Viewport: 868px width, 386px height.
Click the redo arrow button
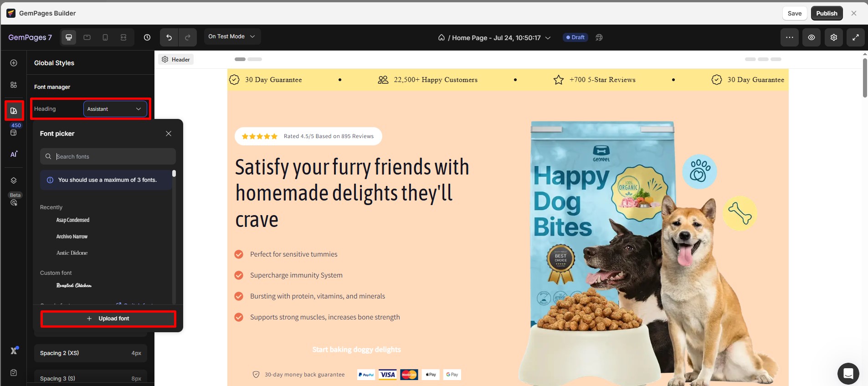pyautogui.click(x=188, y=37)
